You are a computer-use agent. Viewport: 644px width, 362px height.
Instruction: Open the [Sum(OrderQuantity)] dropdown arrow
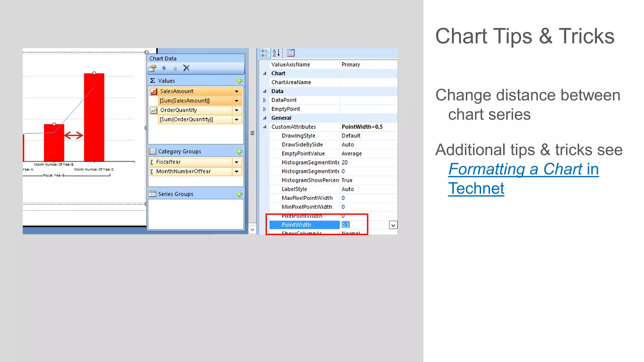(x=236, y=120)
